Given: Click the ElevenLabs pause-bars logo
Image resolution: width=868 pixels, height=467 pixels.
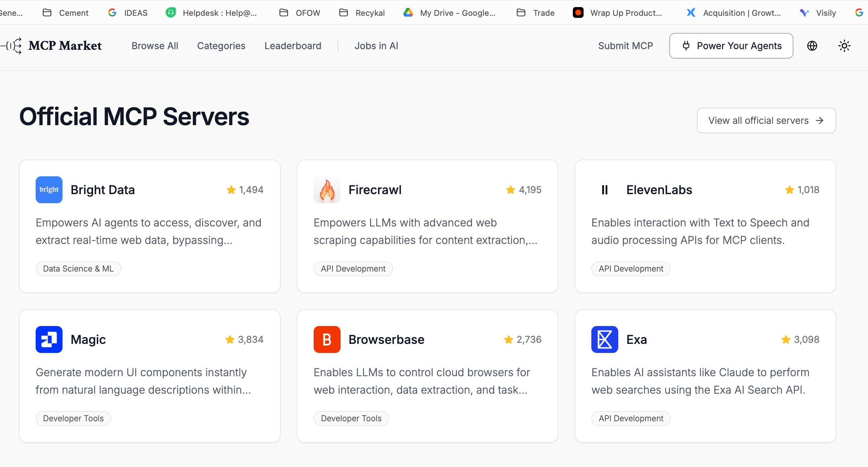Looking at the screenshot, I should pos(604,189).
